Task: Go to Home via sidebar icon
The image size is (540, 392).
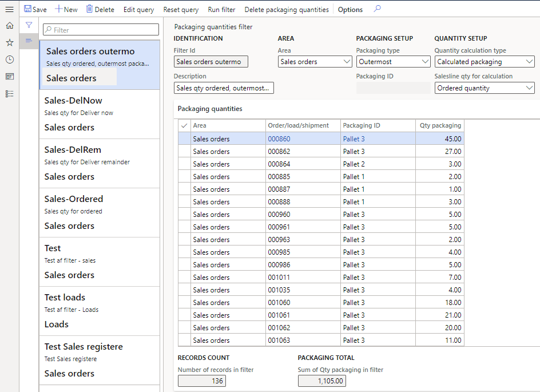Action: click(9, 25)
